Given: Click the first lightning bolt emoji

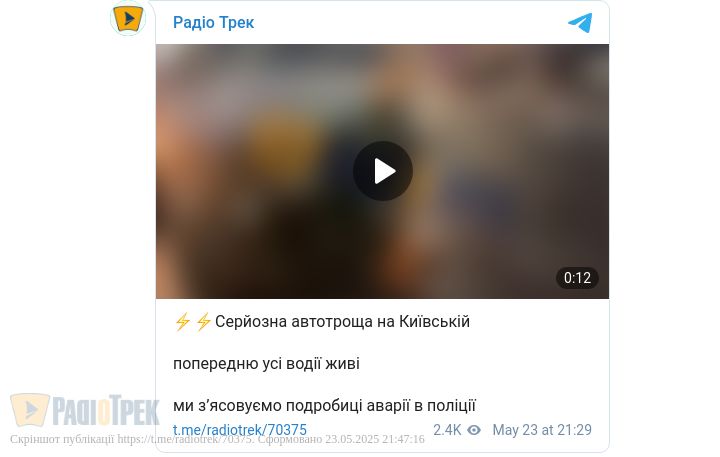Looking at the screenshot, I should coord(182,322).
